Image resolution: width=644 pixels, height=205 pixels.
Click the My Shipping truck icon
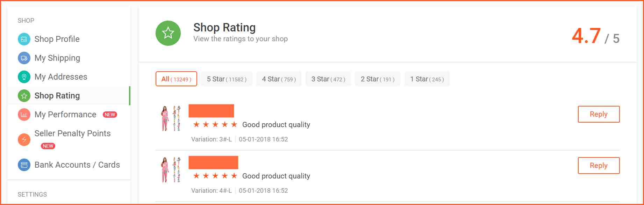tap(24, 58)
